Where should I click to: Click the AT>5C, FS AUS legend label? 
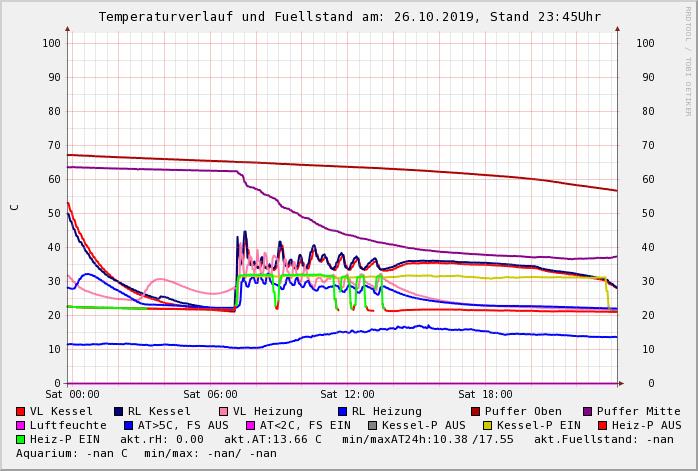point(183,425)
